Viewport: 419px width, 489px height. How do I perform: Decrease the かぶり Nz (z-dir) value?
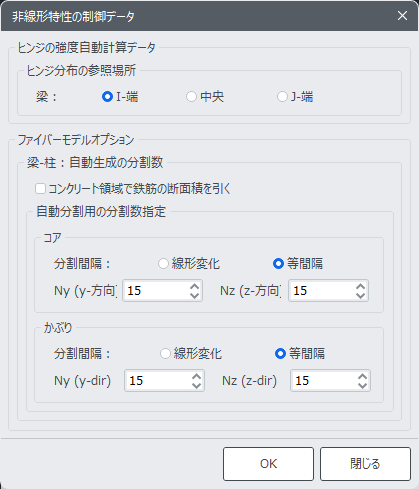tap(362, 385)
